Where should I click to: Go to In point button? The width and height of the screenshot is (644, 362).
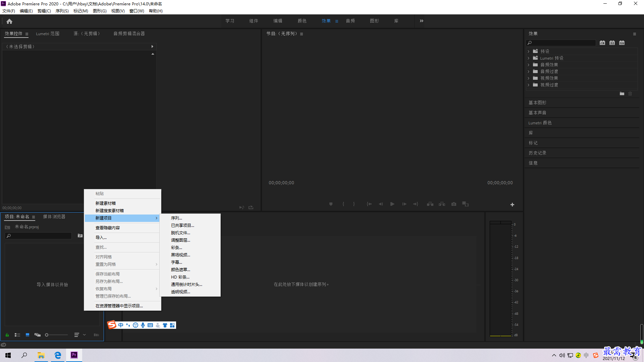point(369,204)
